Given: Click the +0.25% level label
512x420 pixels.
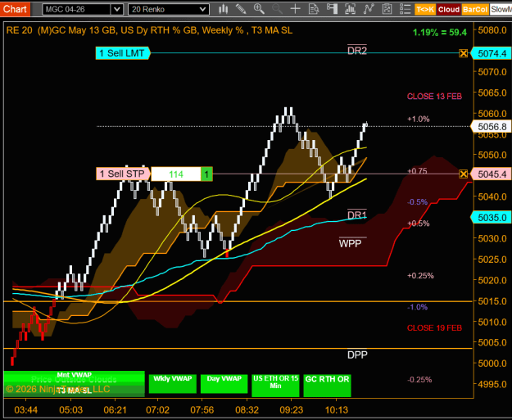Looking at the screenshot, I should (420, 276).
